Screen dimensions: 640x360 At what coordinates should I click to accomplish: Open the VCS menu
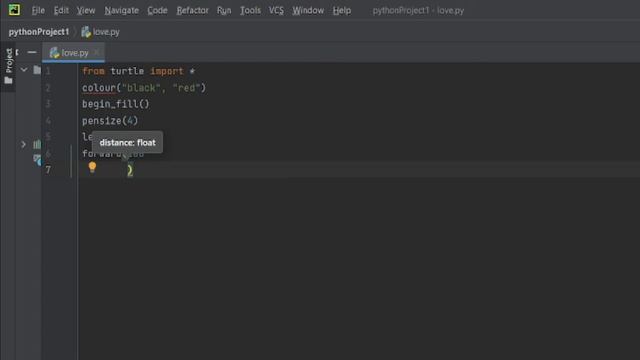coord(276,11)
